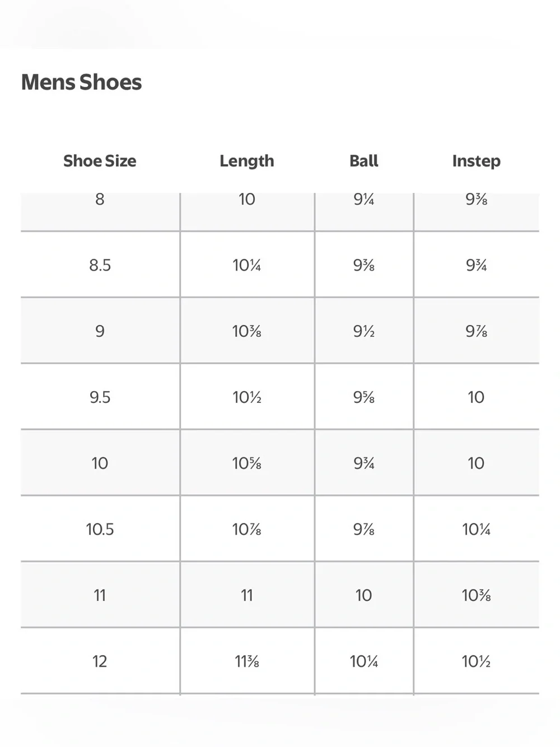
Task: Select the Shoe Size column header
Action: coord(100,161)
